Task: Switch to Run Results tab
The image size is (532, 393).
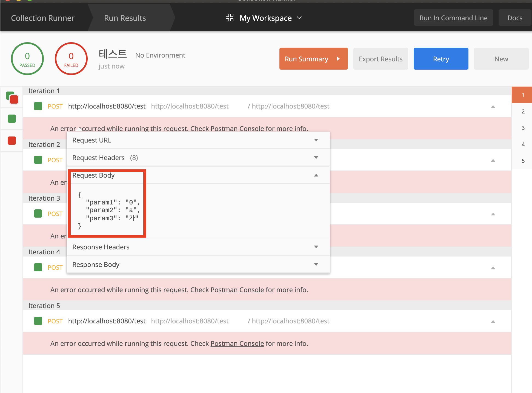Action: click(125, 18)
